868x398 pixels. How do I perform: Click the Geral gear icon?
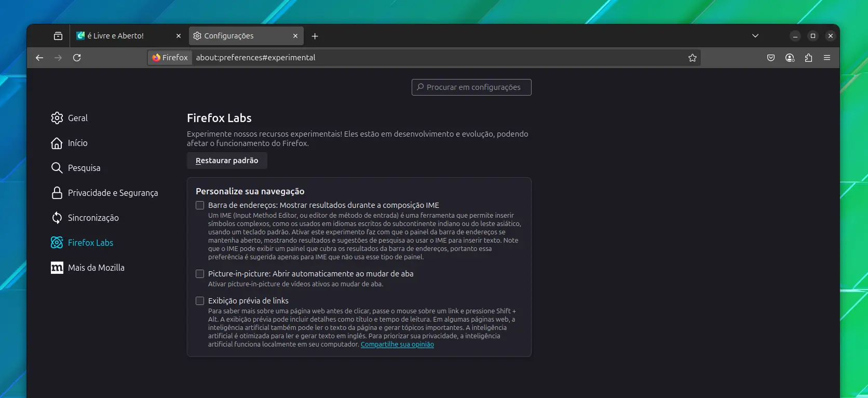pos(57,118)
